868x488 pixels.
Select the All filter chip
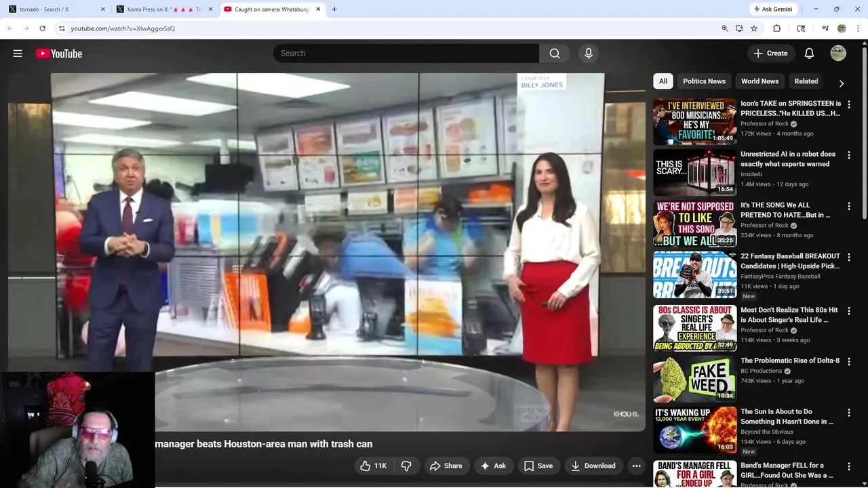(x=663, y=81)
